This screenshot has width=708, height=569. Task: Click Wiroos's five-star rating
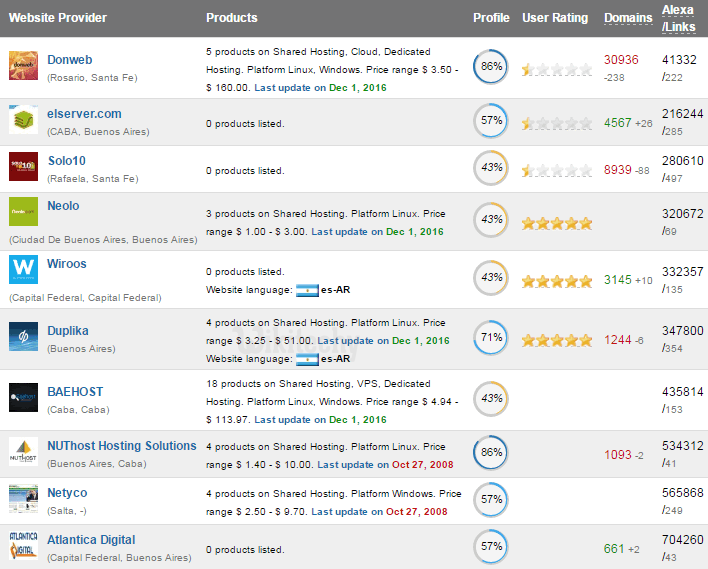click(x=557, y=281)
